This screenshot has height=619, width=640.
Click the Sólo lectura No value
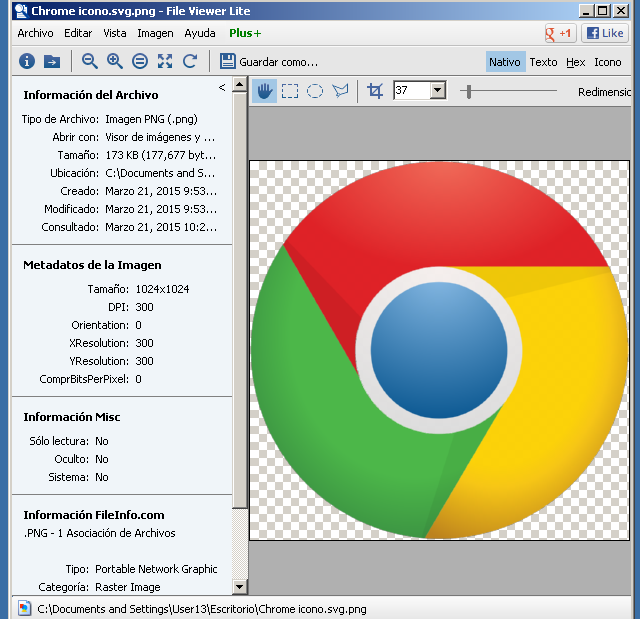tap(102, 441)
